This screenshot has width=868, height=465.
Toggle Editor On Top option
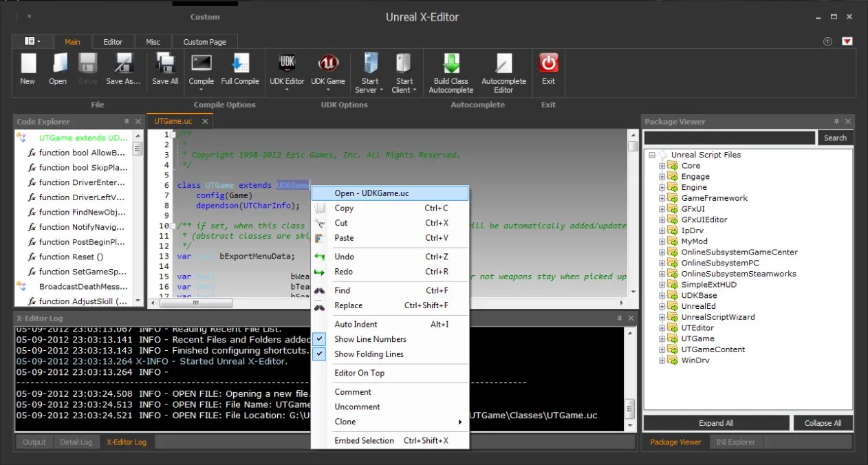[359, 373]
